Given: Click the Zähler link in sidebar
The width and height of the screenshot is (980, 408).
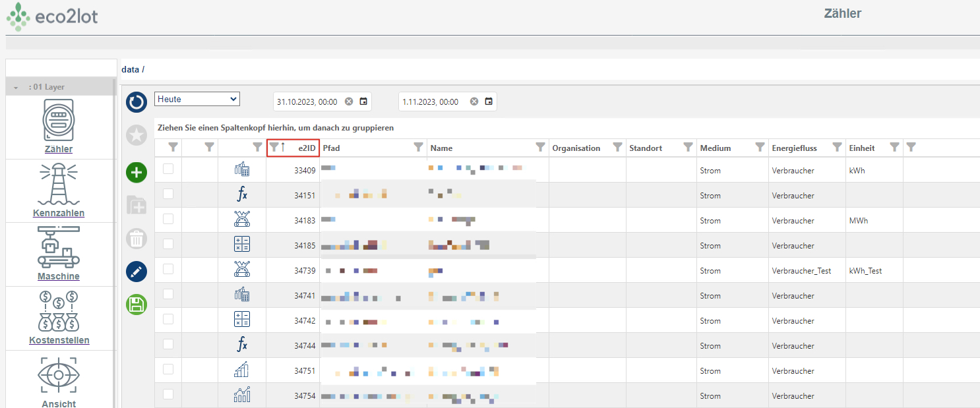Looking at the screenshot, I should click(59, 149).
